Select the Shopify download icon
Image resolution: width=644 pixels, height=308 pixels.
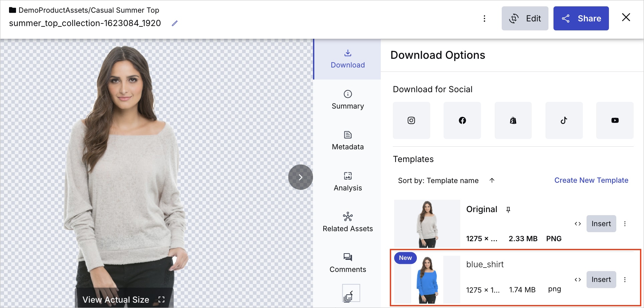click(513, 120)
